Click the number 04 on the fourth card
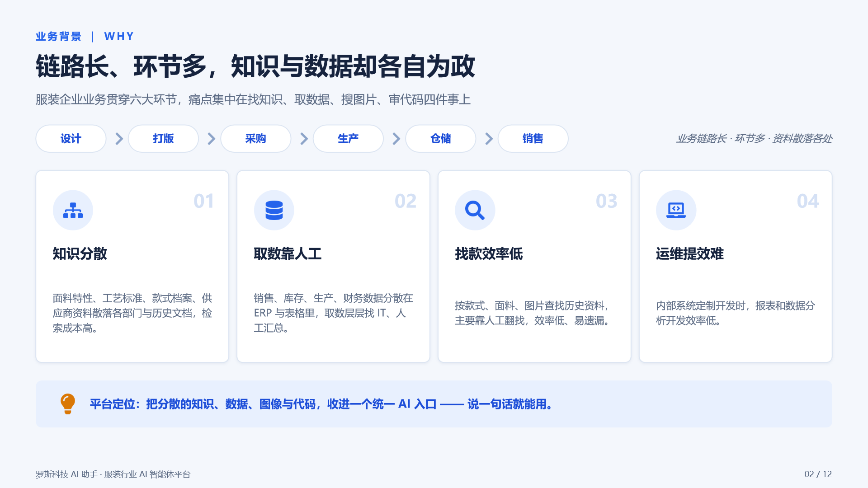868x488 pixels. point(807,201)
